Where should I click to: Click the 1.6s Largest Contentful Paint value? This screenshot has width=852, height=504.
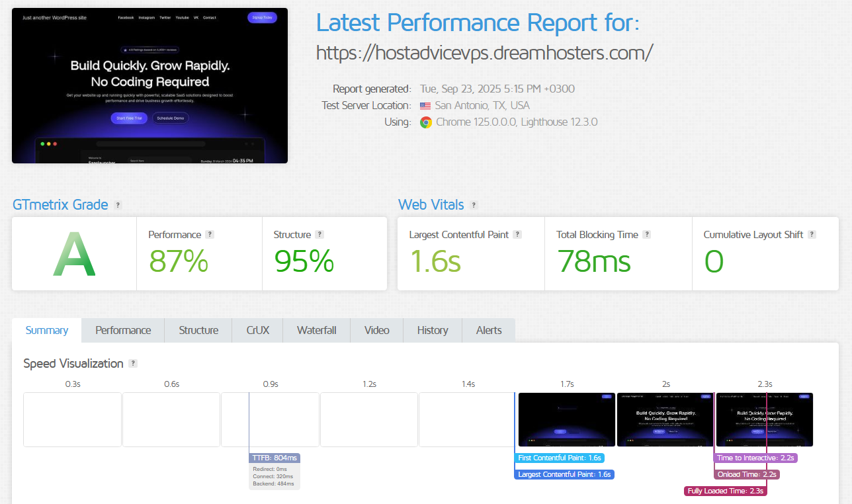[x=435, y=261]
